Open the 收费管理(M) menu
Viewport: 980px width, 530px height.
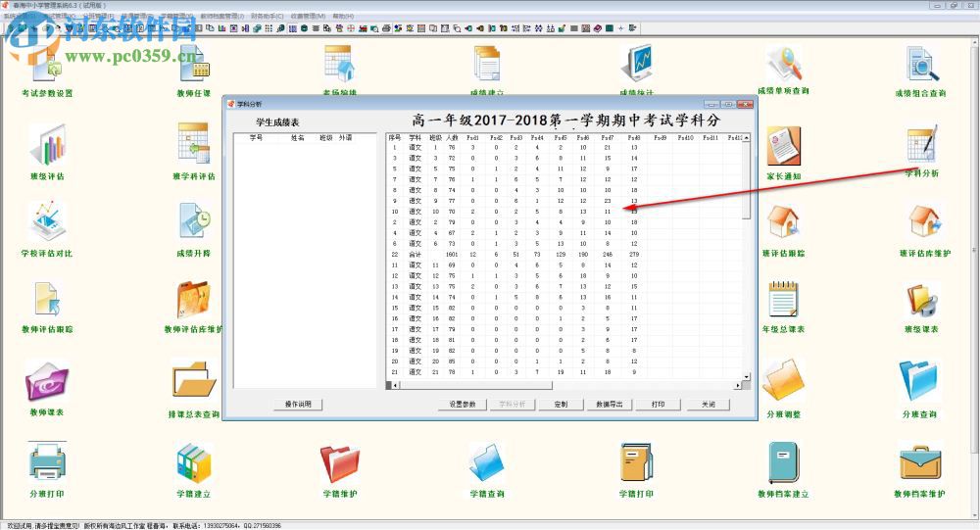click(308, 16)
